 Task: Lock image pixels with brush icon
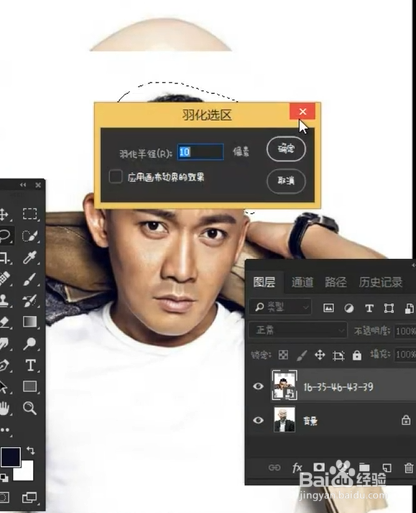[x=302, y=355]
